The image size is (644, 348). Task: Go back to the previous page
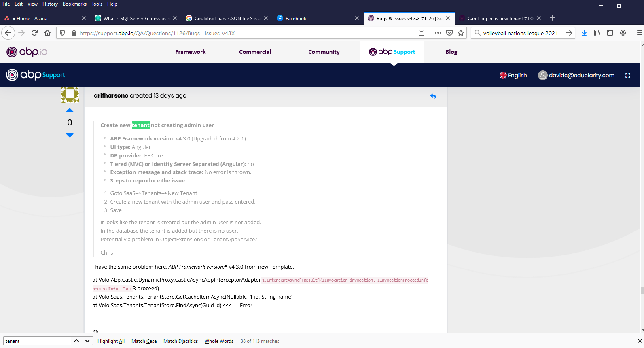tap(8, 33)
